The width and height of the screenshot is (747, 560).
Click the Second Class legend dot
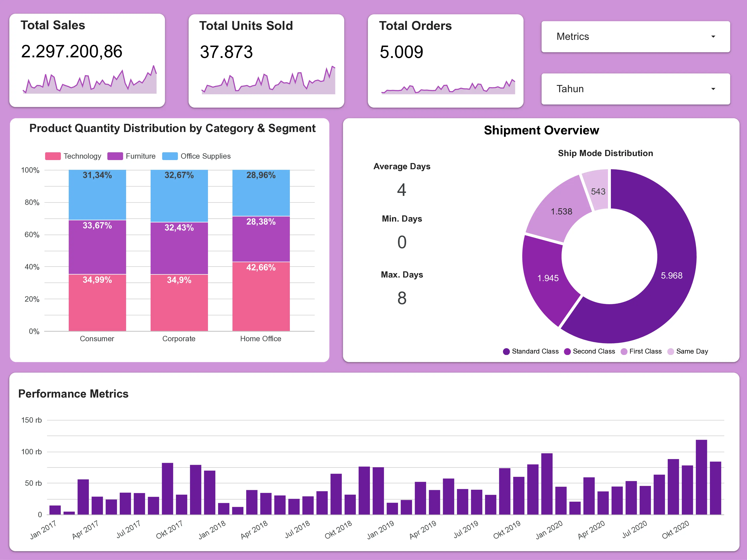[567, 351]
